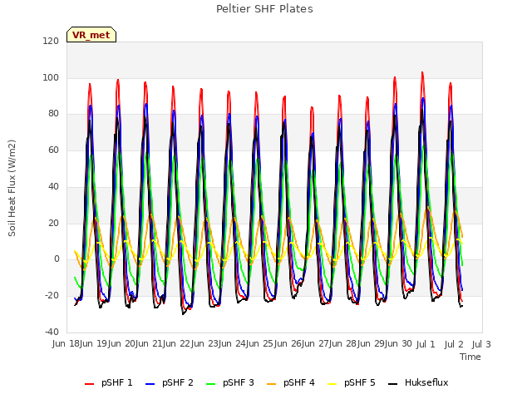Viewport: 532px width, 399px height.
Task: Click the 20 y-axis tick label
Action: point(53,223)
